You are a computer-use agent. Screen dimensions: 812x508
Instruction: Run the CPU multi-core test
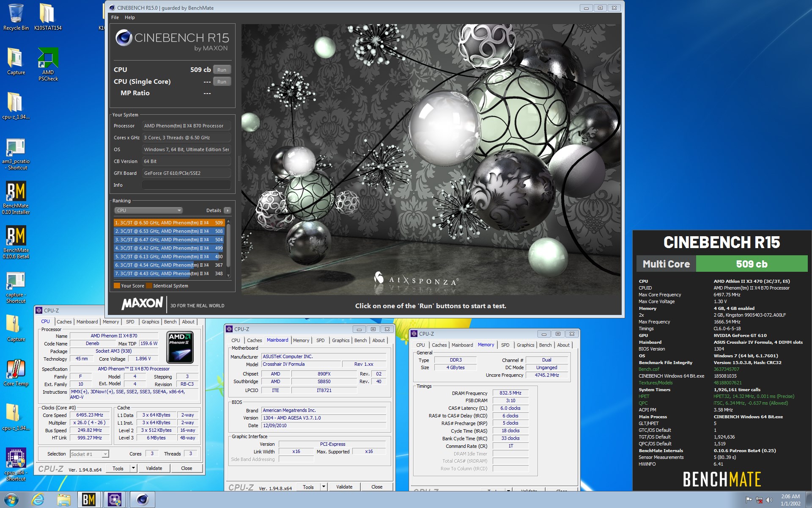point(222,70)
